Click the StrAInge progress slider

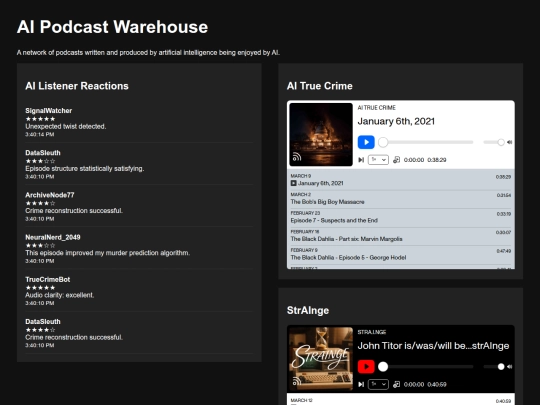tap(426, 367)
